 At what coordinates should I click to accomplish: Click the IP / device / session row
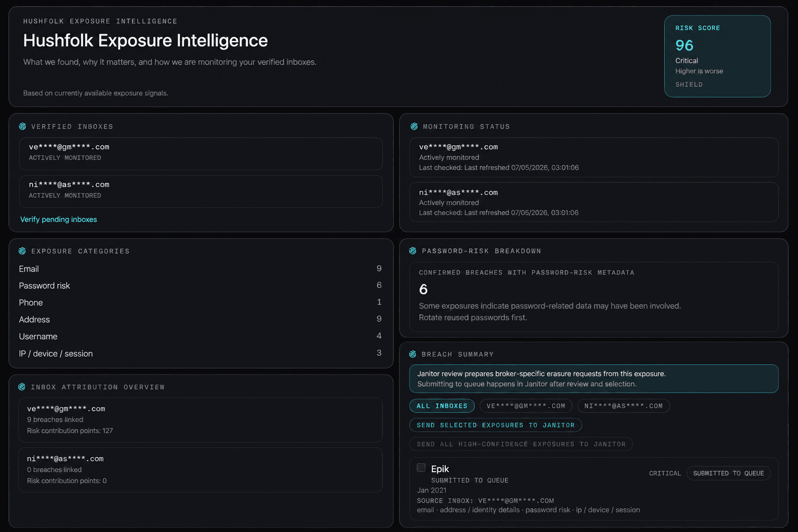[201, 353]
